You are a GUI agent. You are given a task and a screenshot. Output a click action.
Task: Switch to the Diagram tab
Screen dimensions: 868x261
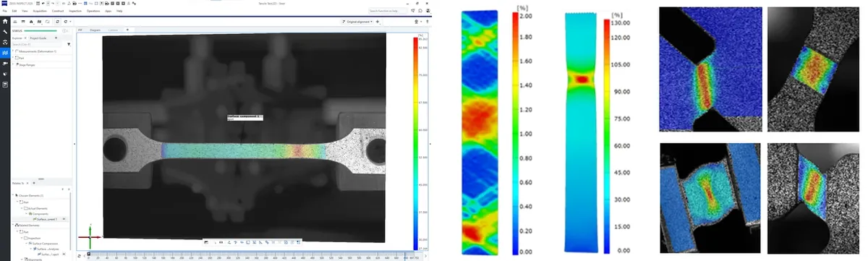[x=95, y=30]
